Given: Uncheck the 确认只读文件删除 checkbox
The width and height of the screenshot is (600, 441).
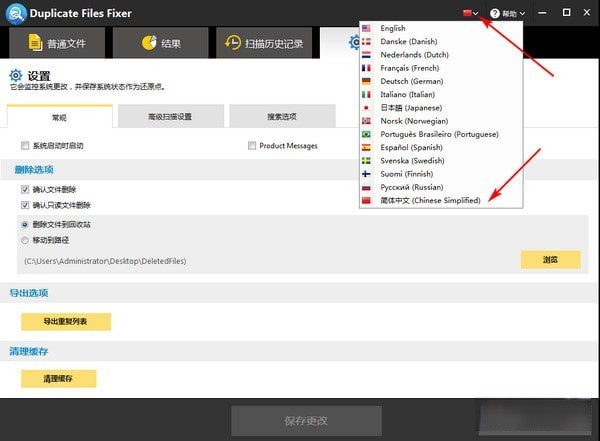Looking at the screenshot, I should click(25, 205).
